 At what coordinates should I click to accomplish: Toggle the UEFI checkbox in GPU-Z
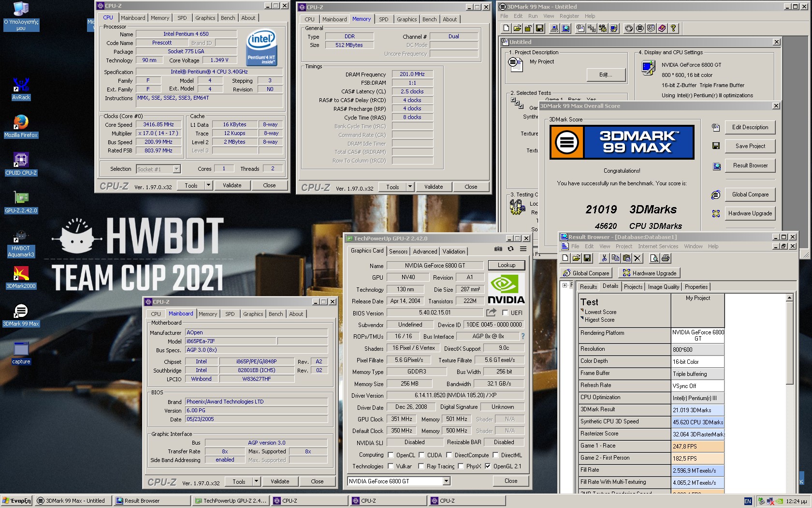[x=505, y=313]
